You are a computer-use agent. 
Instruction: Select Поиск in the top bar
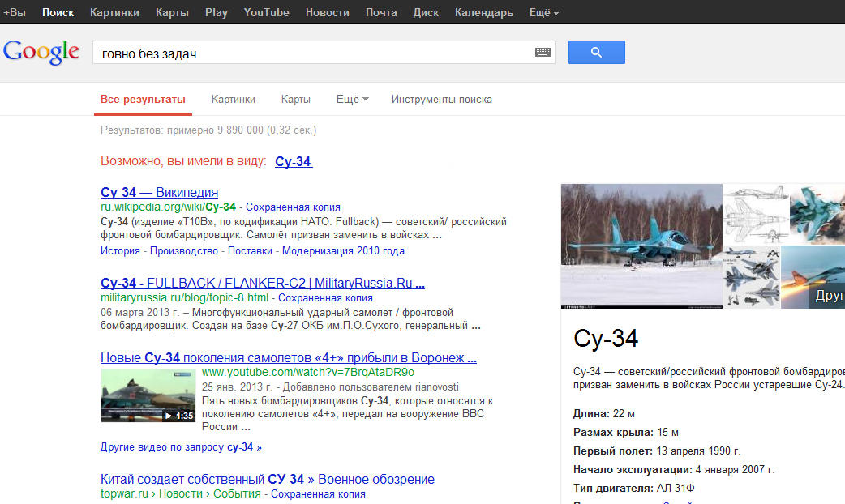[x=58, y=12]
